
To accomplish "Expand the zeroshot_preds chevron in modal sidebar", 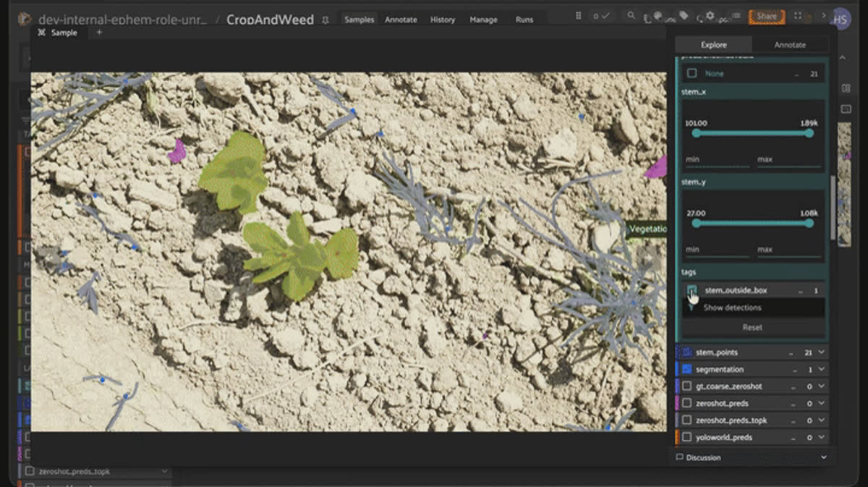I will (821, 403).
